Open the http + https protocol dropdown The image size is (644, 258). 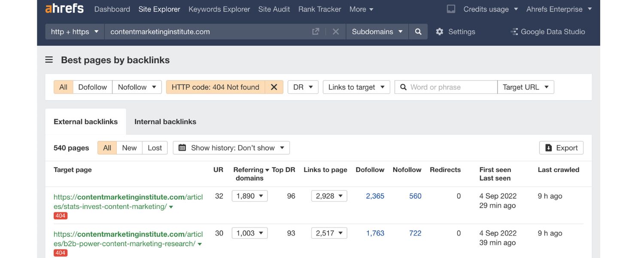point(75,32)
